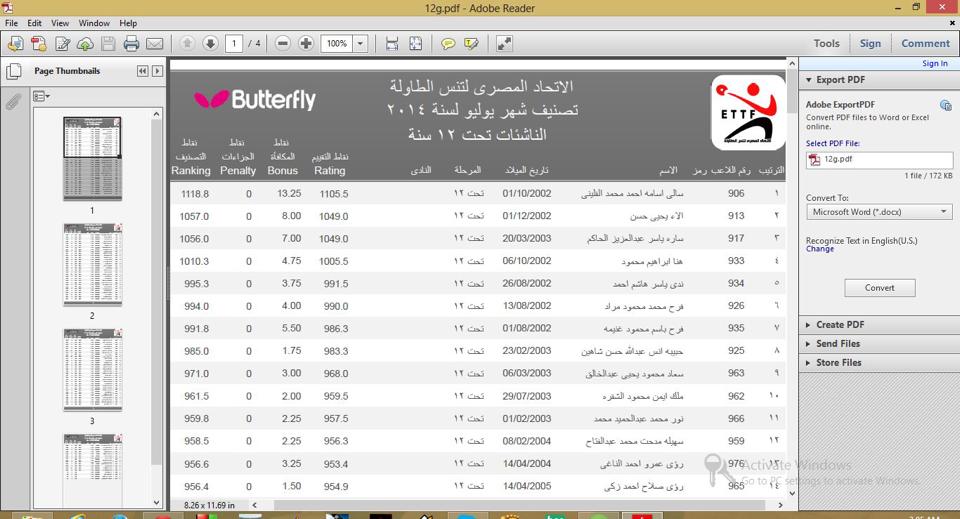Click the Sign In link
960x519 pixels.
(935, 64)
